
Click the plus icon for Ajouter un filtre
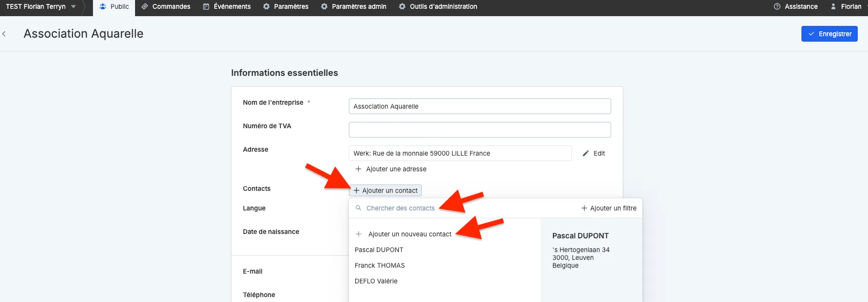[x=584, y=208]
